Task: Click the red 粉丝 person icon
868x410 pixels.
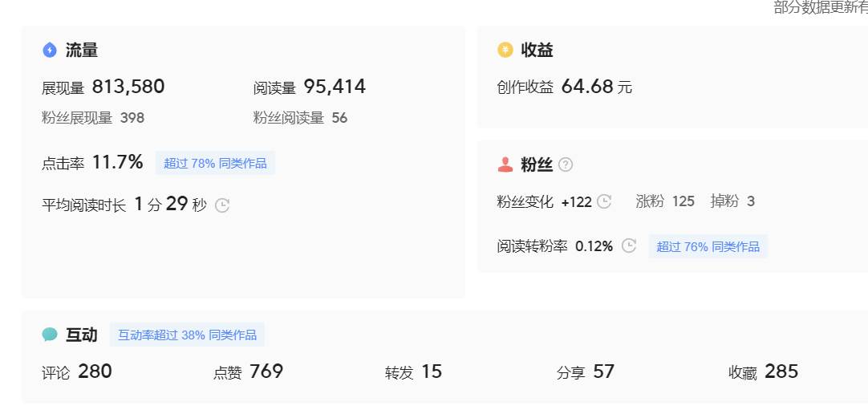Action: [x=505, y=164]
